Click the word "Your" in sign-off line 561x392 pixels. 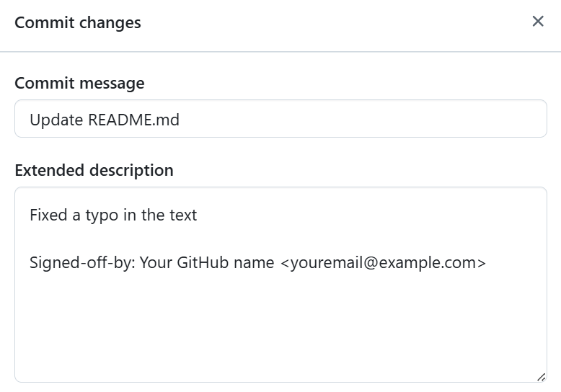pos(156,262)
